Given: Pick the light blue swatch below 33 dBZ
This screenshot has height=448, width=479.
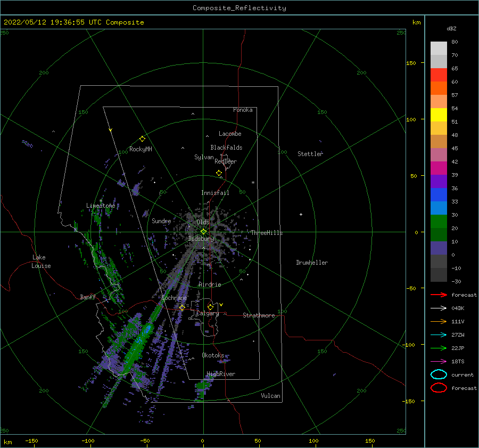Looking at the screenshot, I should click(x=439, y=208).
